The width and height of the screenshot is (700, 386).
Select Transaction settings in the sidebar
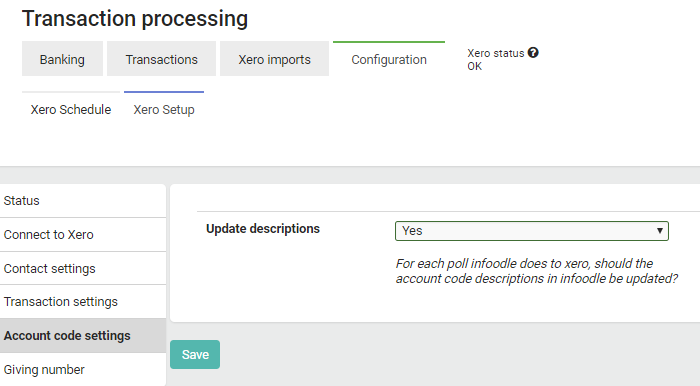coord(83,302)
